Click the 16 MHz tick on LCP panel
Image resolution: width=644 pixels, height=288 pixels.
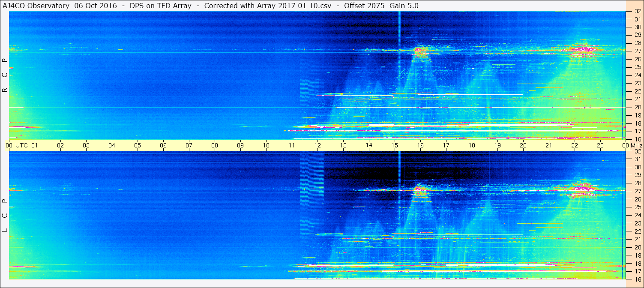click(637, 279)
